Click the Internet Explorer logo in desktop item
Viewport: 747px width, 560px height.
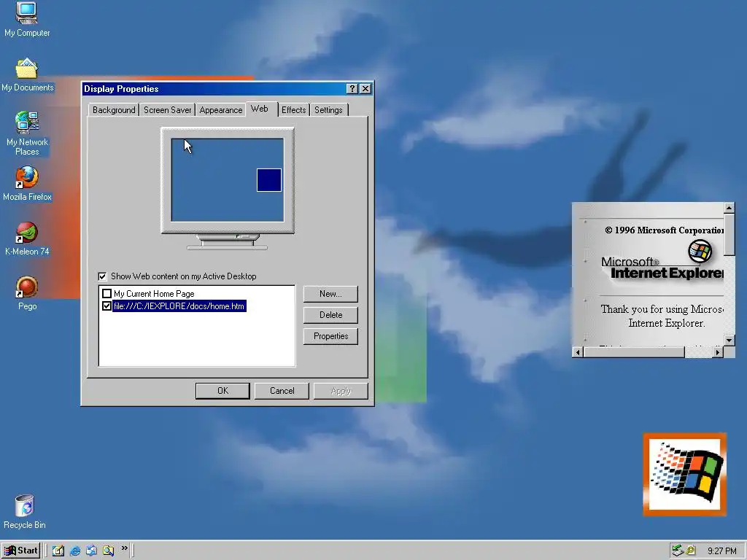(662, 261)
